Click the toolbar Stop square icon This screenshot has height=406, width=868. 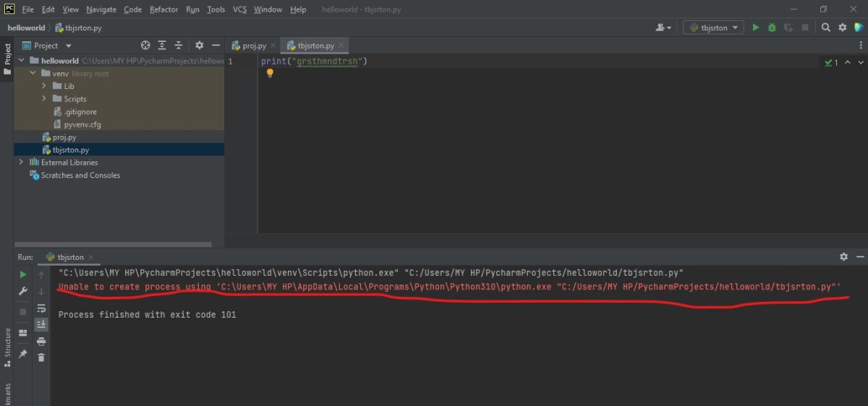tap(805, 28)
